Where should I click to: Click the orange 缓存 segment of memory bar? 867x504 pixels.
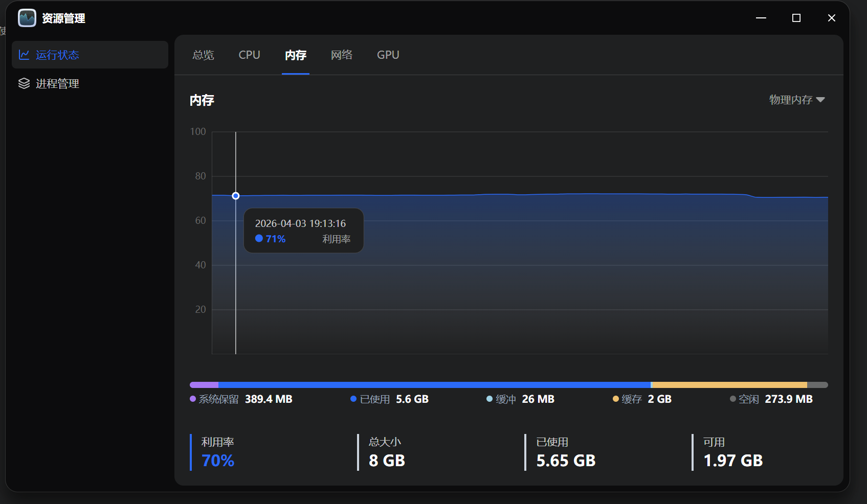click(x=728, y=385)
